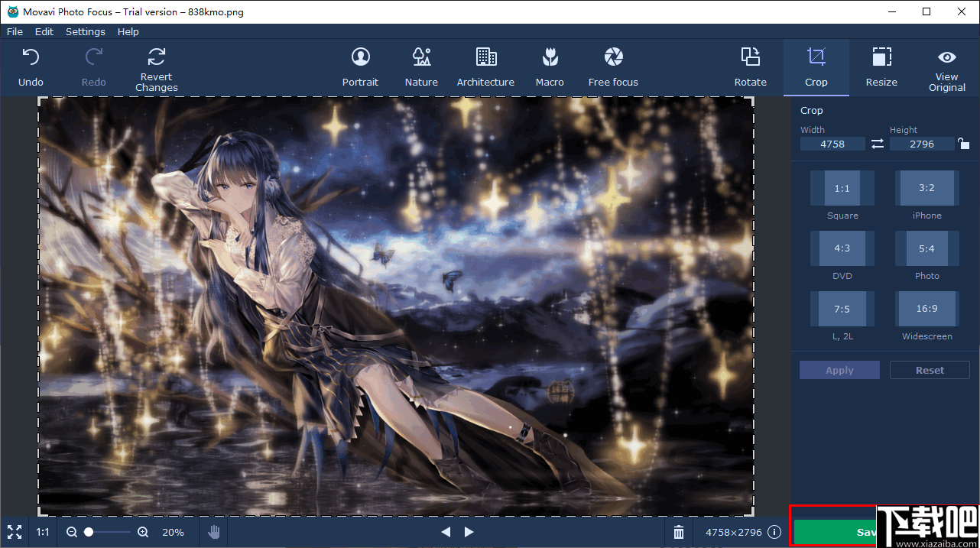Choose the 3:2 iPhone crop preset
The width and height of the screenshot is (980, 548).
tap(926, 188)
